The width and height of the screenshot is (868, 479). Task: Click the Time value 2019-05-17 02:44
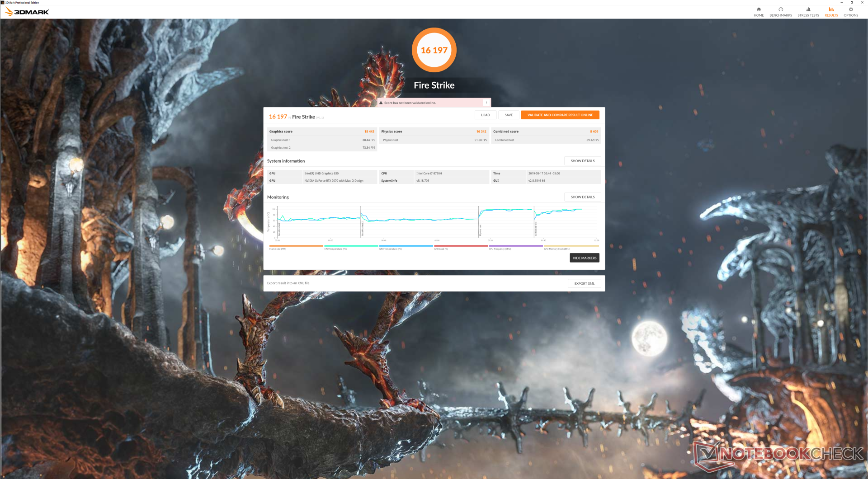(x=544, y=174)
